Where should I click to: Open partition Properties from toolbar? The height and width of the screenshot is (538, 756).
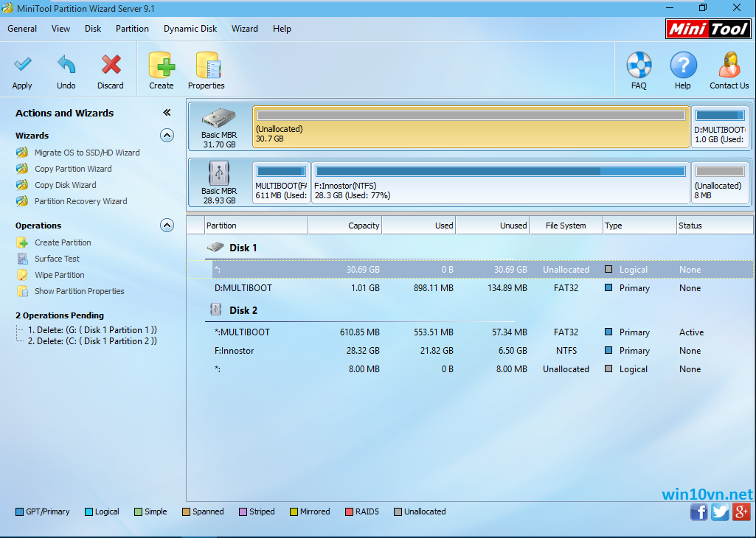[208, 65]
